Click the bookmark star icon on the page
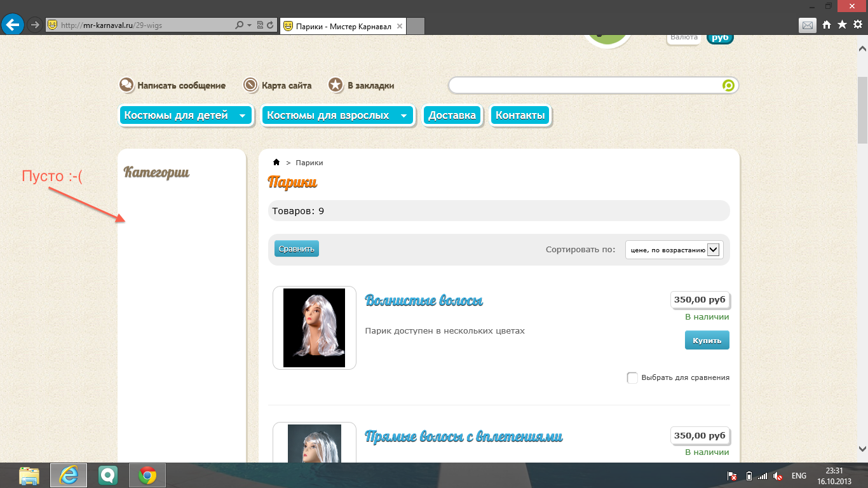Screen dimensions: 868x488 336,85
